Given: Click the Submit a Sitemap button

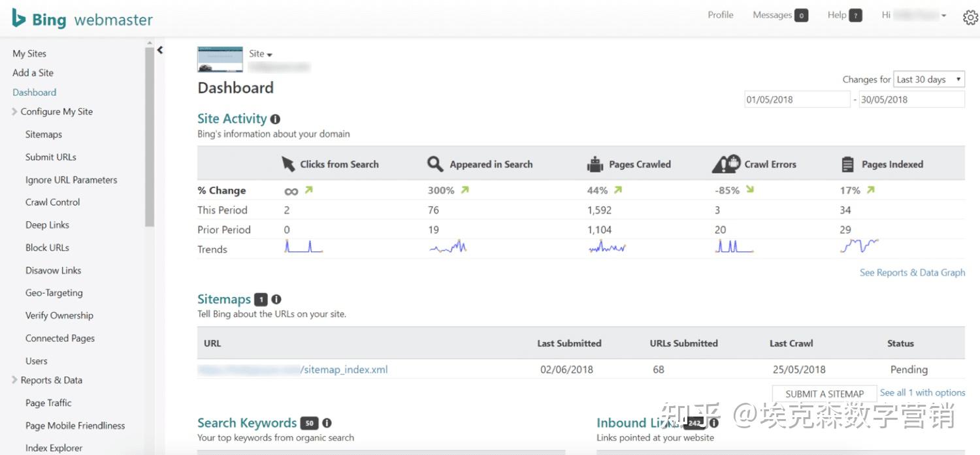Looking at the screenshot, I should tap(825, 394).
